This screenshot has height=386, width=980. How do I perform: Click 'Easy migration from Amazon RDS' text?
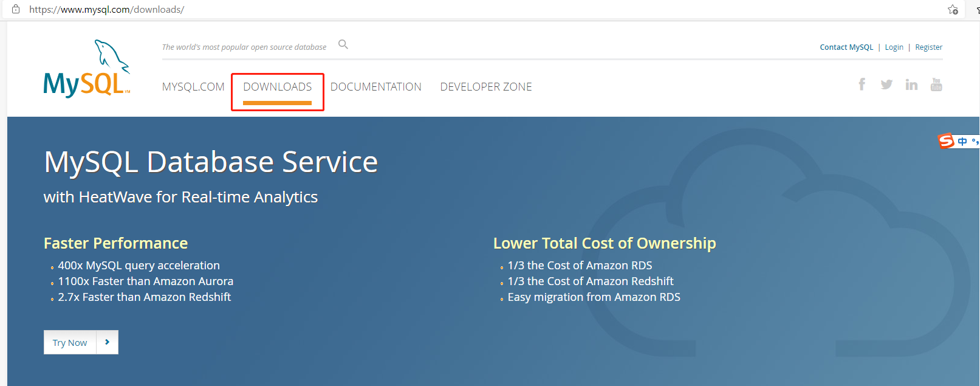coord(594,297)
